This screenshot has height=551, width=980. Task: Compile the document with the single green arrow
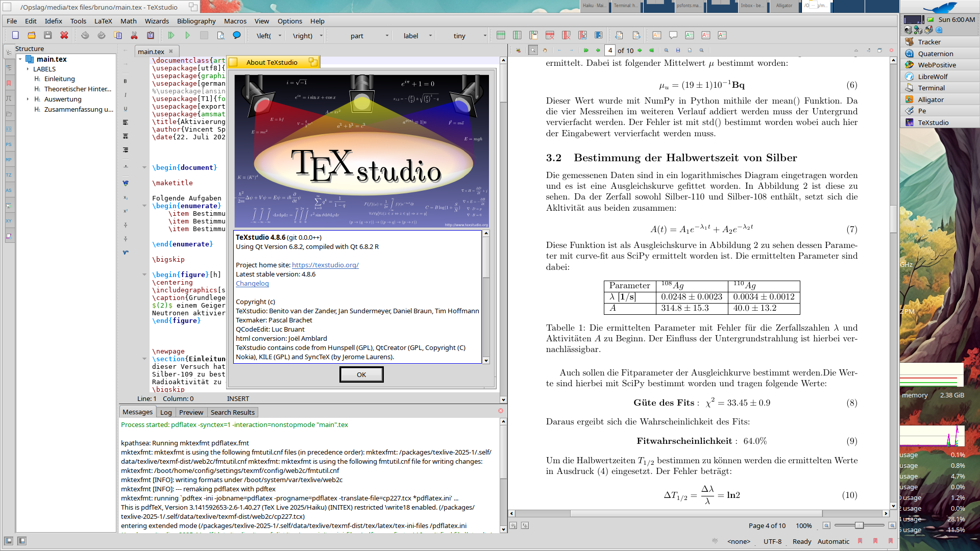tap(188, 35)
